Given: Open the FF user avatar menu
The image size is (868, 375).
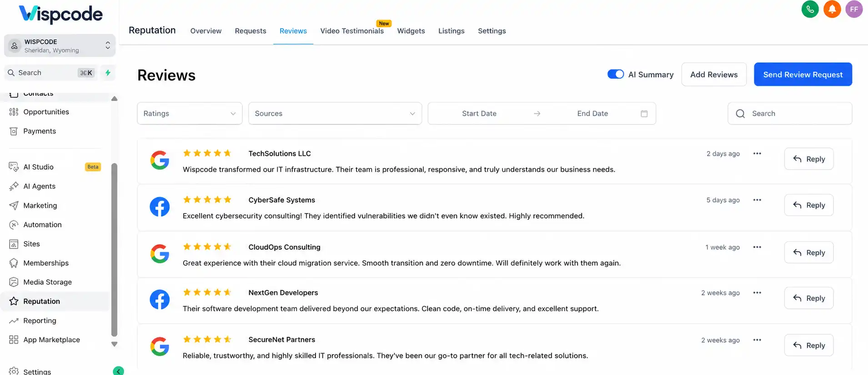Looking at the screenshot, I should [x=854, y=9].
